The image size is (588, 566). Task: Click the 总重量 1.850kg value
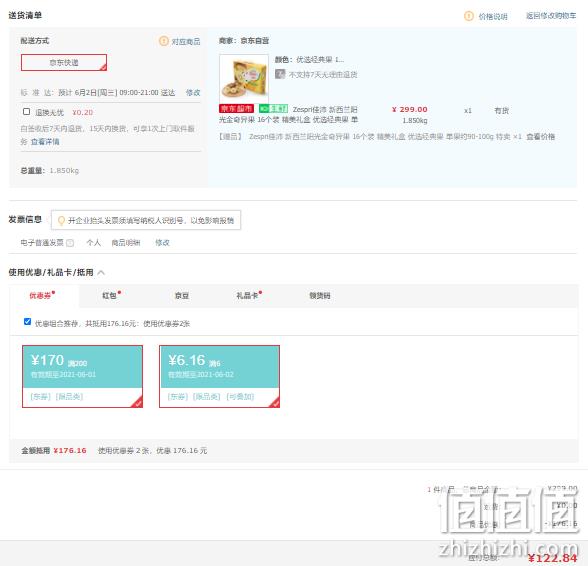point(64,171)
